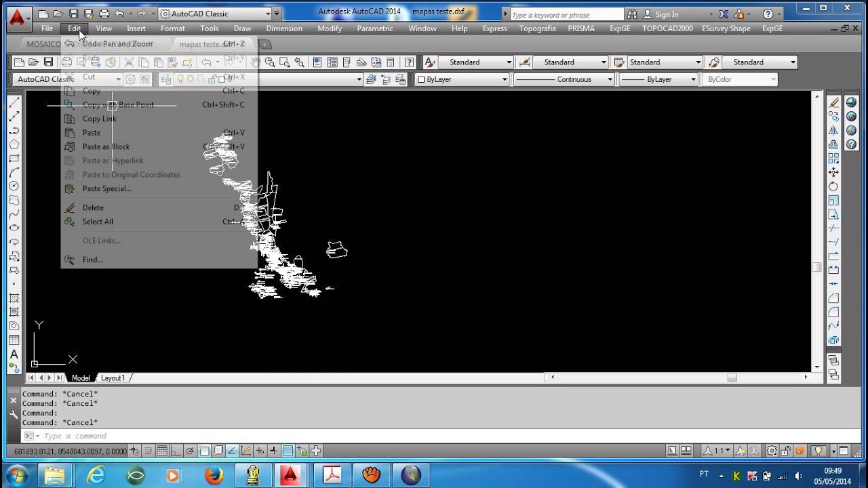Select the Erase tool in Modify toolbar
The width and height of the screenshot is (868, 488).
tap(834, 102)
